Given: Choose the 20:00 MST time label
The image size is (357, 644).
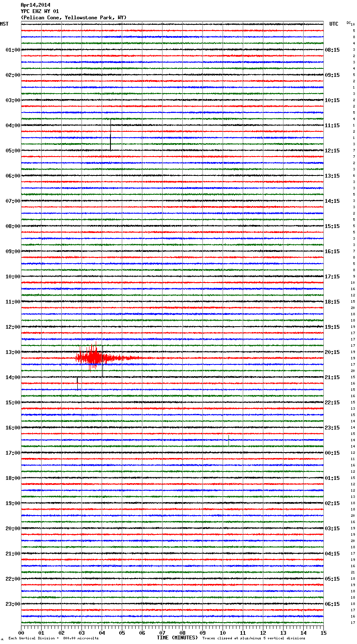Looking at the screenshot, I should 13,529.
